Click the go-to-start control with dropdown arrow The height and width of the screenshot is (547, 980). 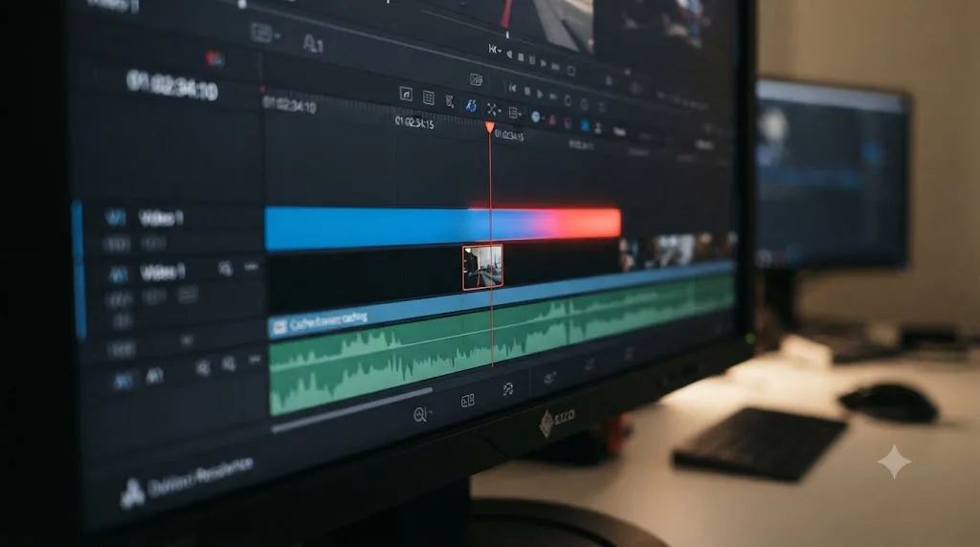coord(495,50)
